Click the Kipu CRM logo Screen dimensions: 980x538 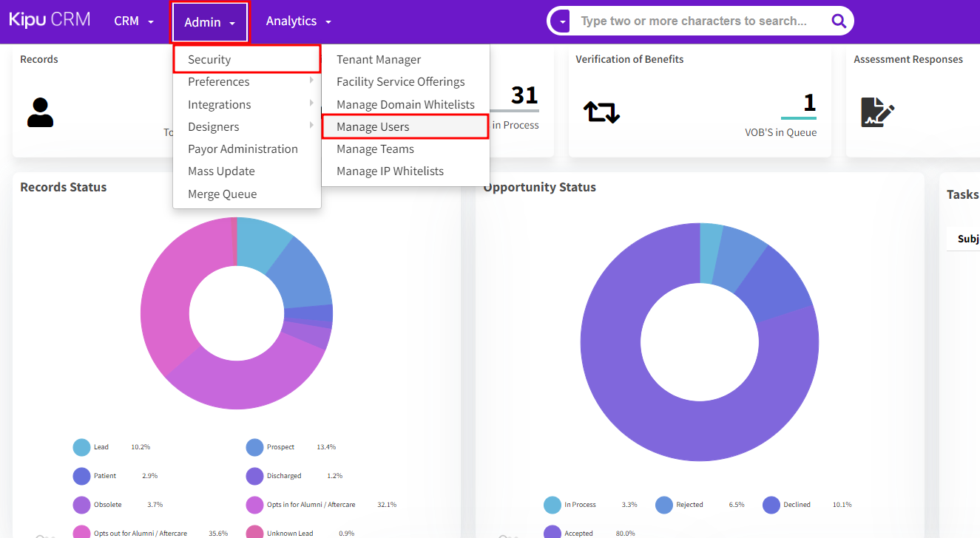[50, 20]
